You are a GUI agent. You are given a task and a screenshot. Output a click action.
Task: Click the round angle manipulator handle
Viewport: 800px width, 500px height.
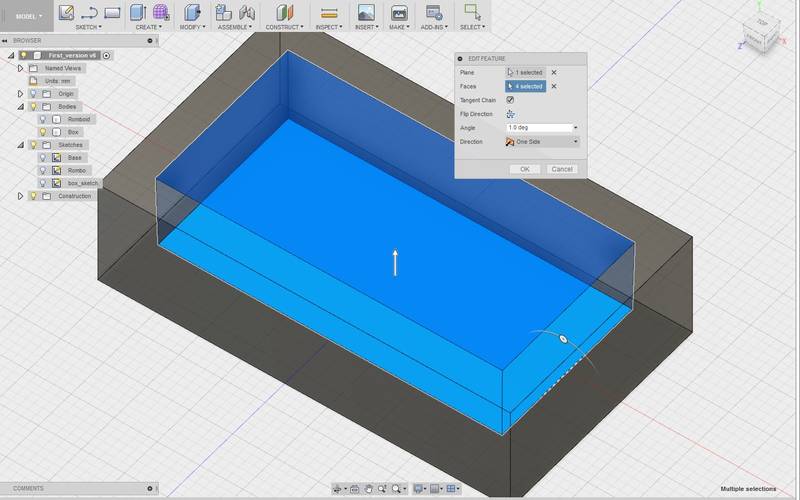(x=563, y=339)
